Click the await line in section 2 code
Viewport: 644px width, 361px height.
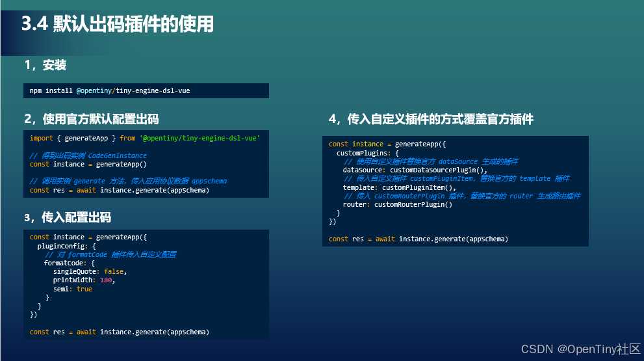pos(120,190)
